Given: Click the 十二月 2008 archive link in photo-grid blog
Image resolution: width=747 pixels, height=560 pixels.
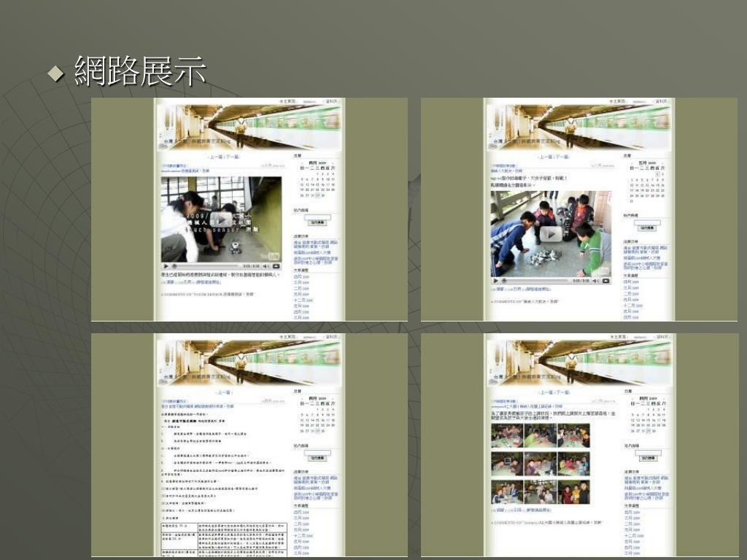Looking at the screenshot, I should point(634,536).
